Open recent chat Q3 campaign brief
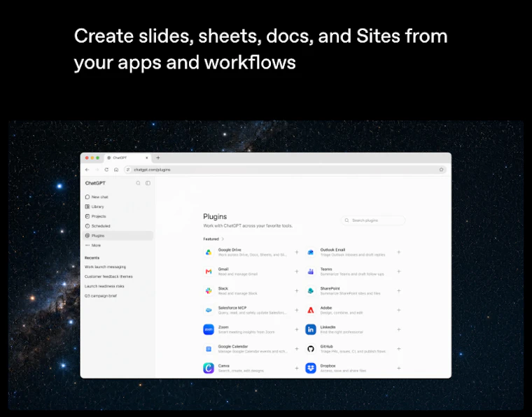532x417 pixels. tap(101, 296)
